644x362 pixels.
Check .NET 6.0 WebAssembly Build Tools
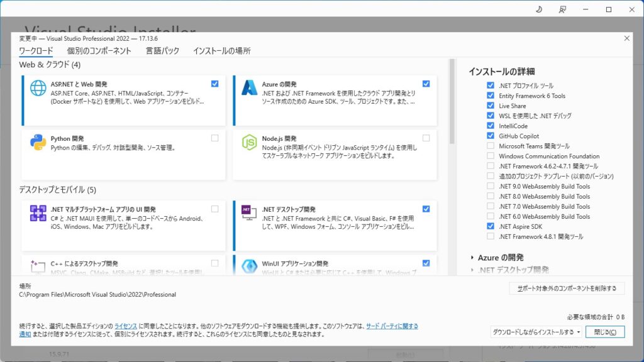point(491,216)
